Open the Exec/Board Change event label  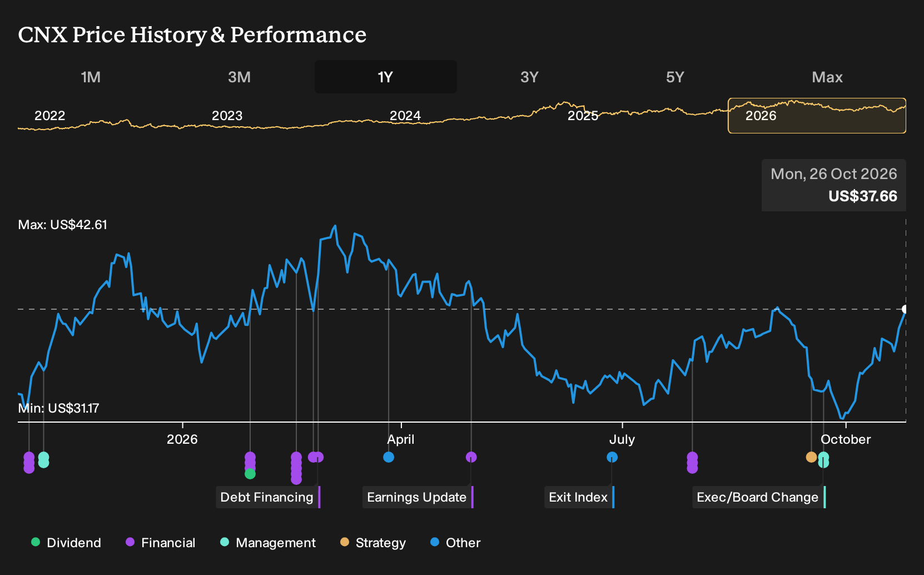click(x=759, y=497)
